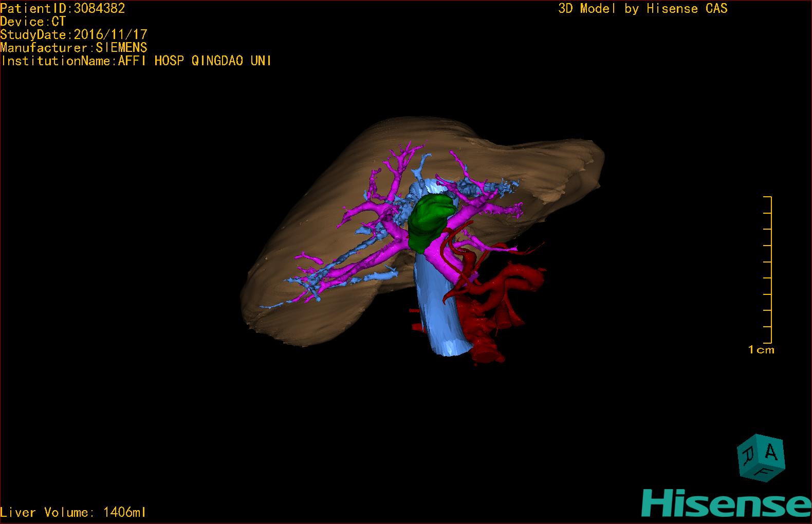
Task: Click the InstitutionName:AFFI HOSP QINGDAO UNI text
Action: 136,61
